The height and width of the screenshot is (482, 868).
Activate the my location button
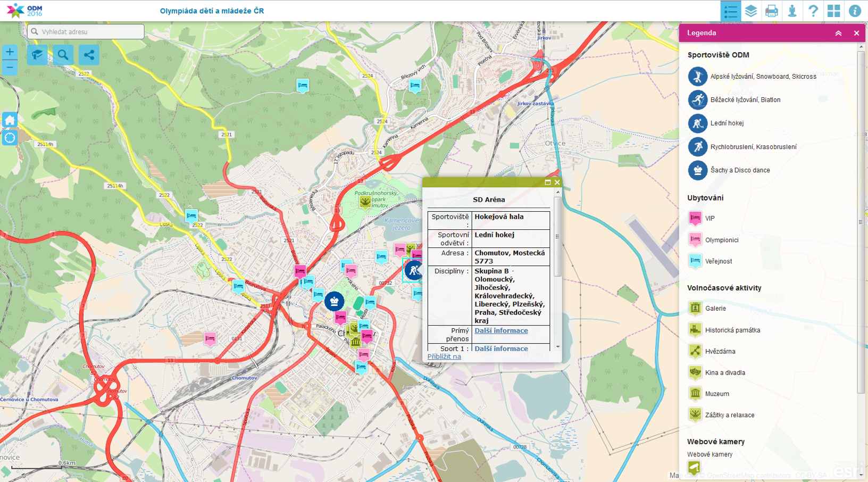click(x=10, y=138)
